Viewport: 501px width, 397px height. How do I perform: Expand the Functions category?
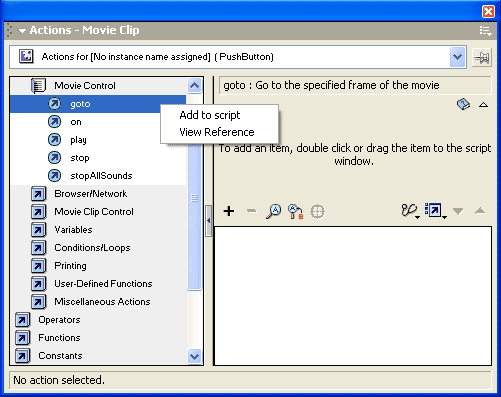pyautogui.click(x=98, y=338)
